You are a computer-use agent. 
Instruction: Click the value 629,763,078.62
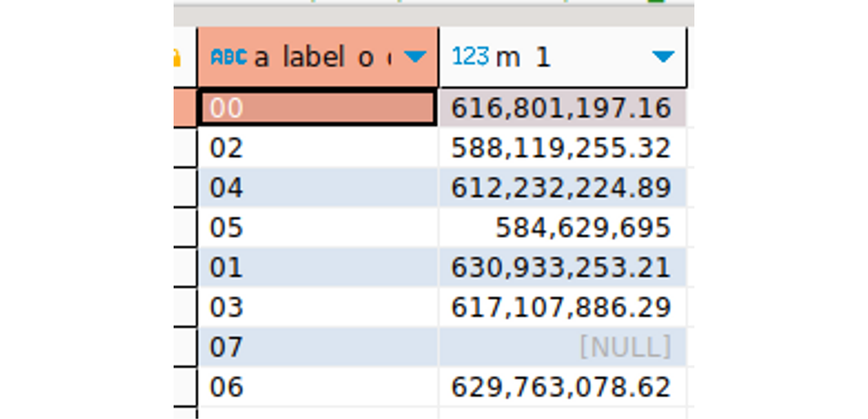(561, 387)
